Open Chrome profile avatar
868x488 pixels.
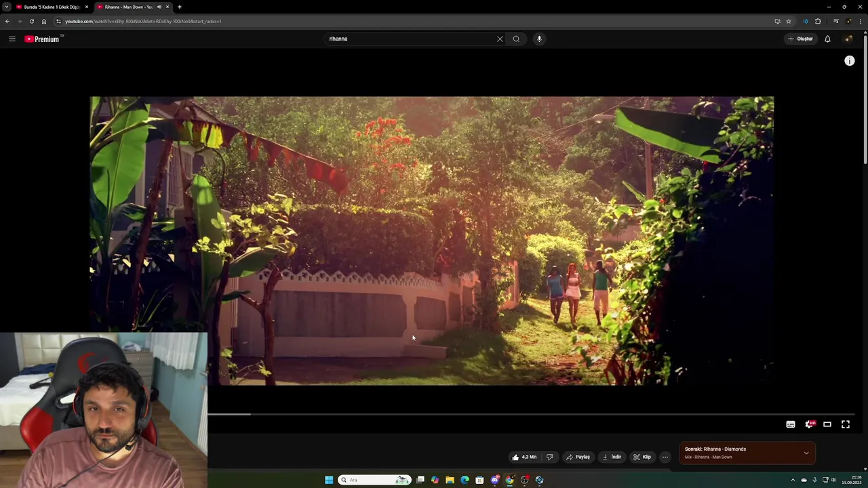click(x=848, y=21)
